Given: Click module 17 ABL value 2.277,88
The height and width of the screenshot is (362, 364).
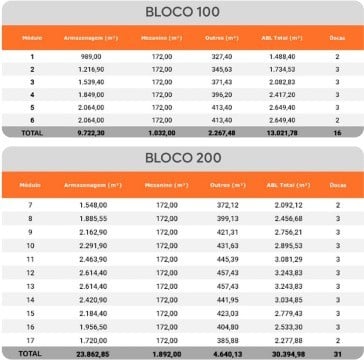Looking at the screenshot, I should point(289,341).
